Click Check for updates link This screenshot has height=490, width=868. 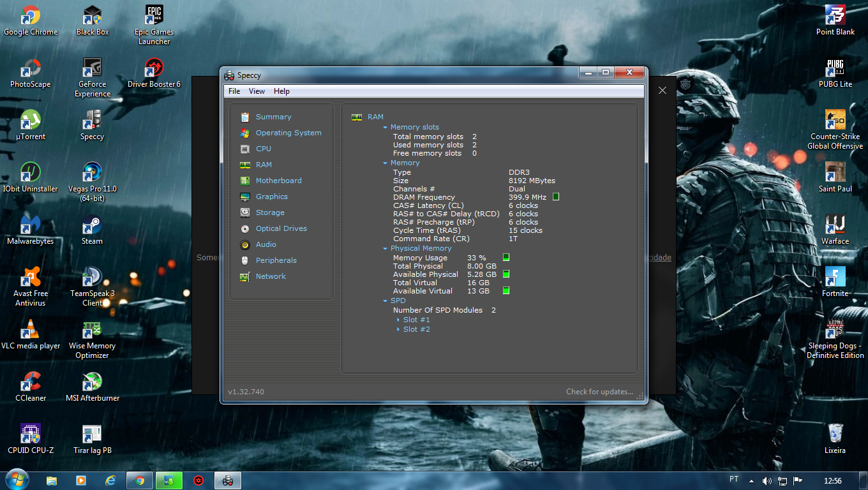coord(599,392)
